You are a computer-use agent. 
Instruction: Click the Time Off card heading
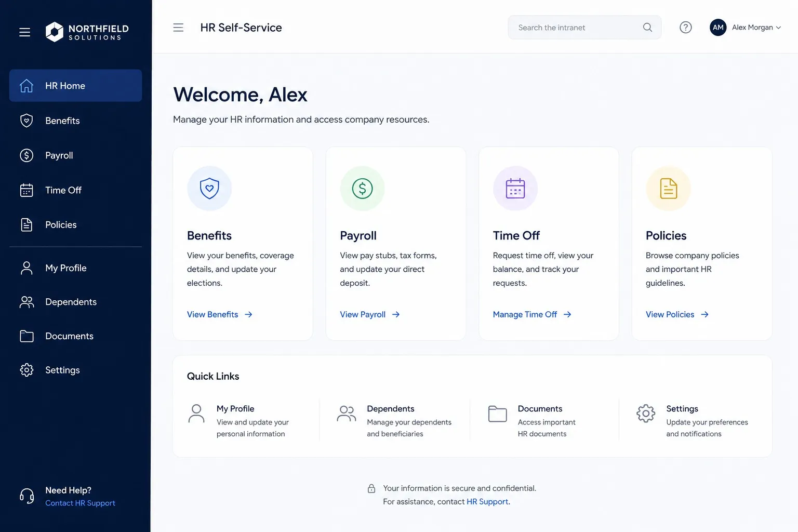(516, 235)
